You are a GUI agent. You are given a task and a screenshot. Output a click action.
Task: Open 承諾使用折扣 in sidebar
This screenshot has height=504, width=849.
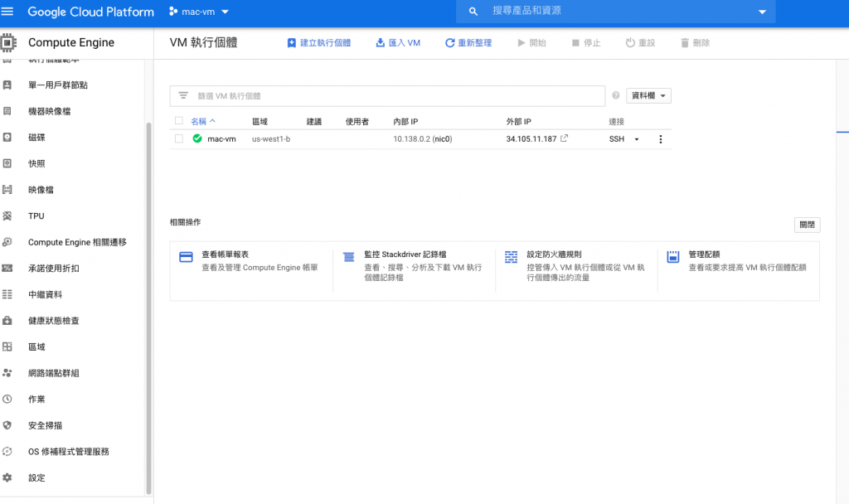(54, 268)
